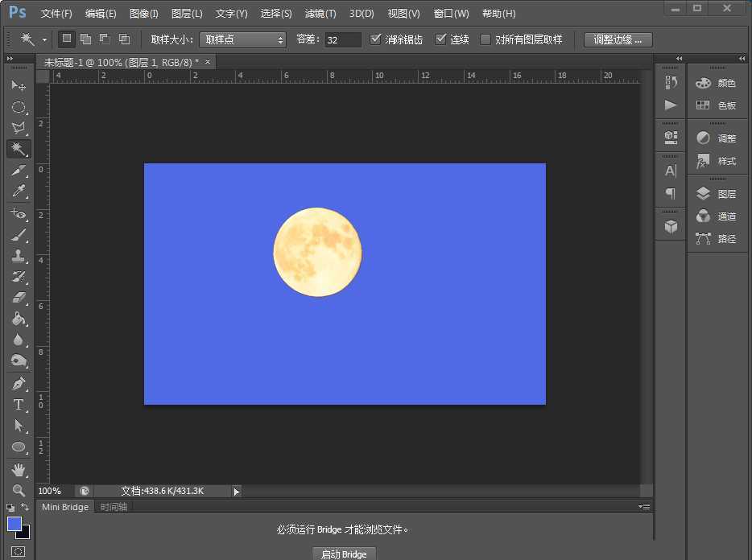Switch to the 时间轴 timeline tab

coord(114,507)
